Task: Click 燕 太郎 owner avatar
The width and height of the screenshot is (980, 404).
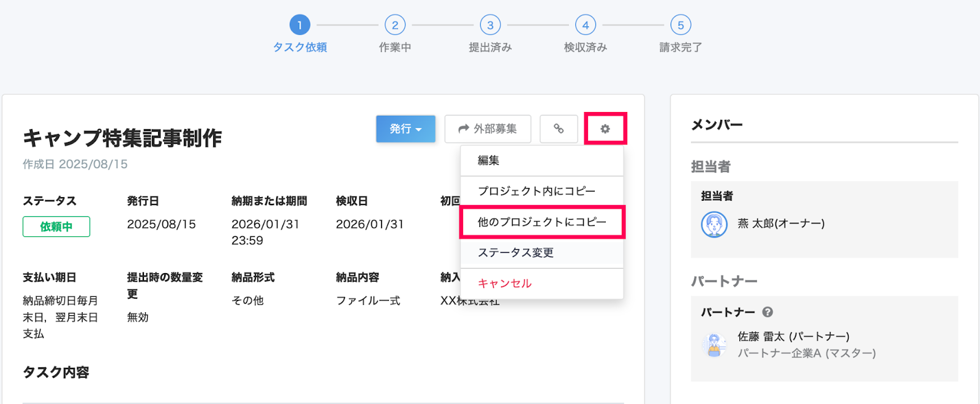Action: point(714,224)
